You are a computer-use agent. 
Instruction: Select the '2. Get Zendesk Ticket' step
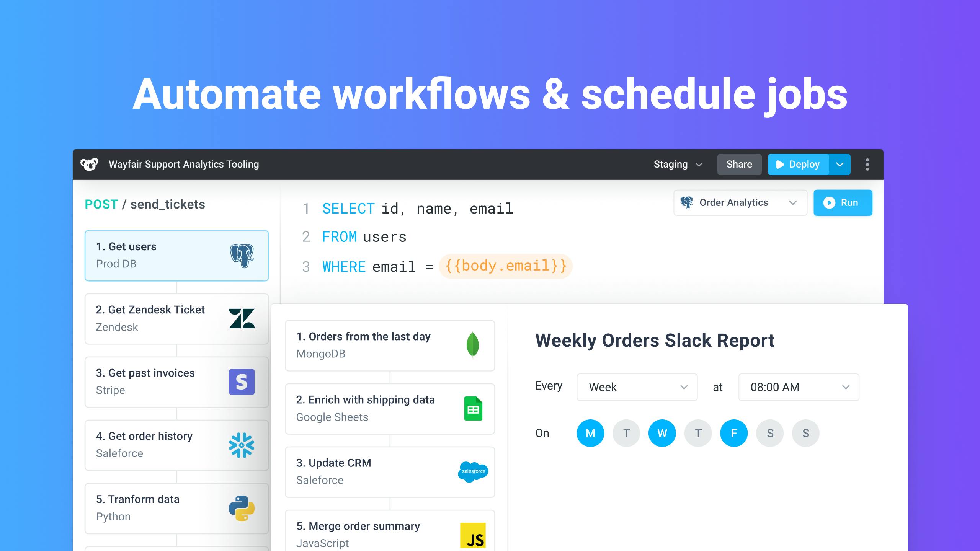pos(176,319)
